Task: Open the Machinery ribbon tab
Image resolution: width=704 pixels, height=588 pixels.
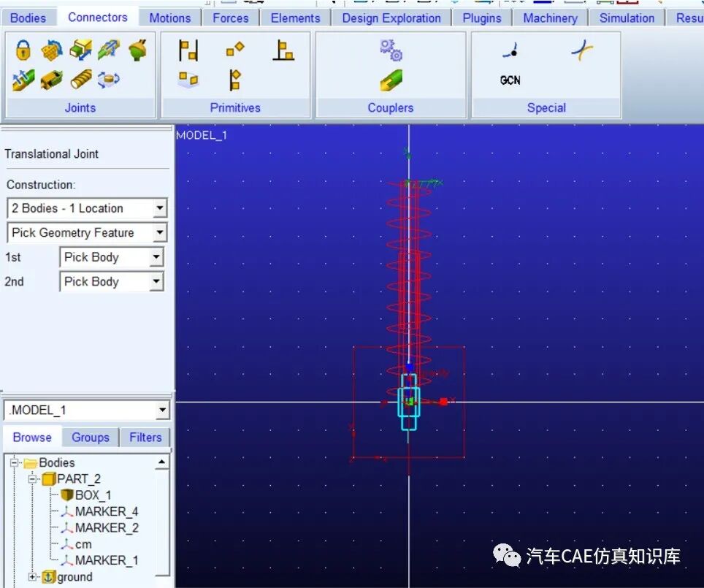Action: pyautogui.click(x=550, y=18)
